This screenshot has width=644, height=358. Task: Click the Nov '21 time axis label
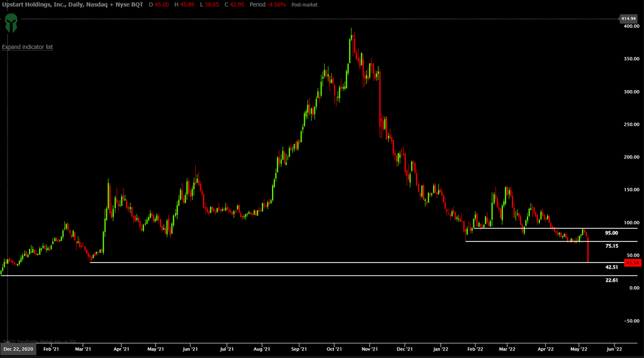point(370,348)
